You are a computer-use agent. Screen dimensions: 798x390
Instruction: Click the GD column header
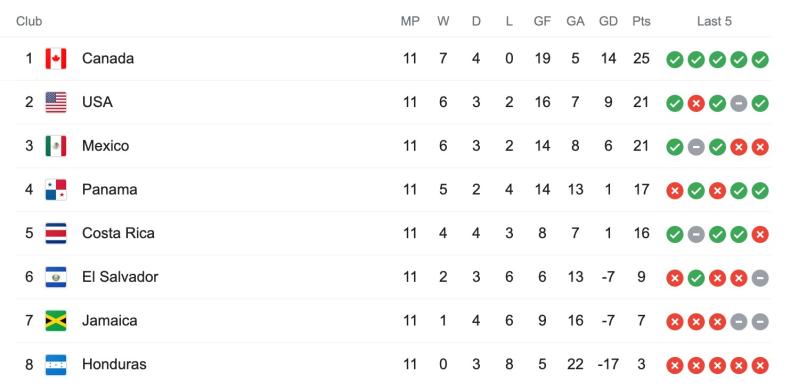pos(608,21)
